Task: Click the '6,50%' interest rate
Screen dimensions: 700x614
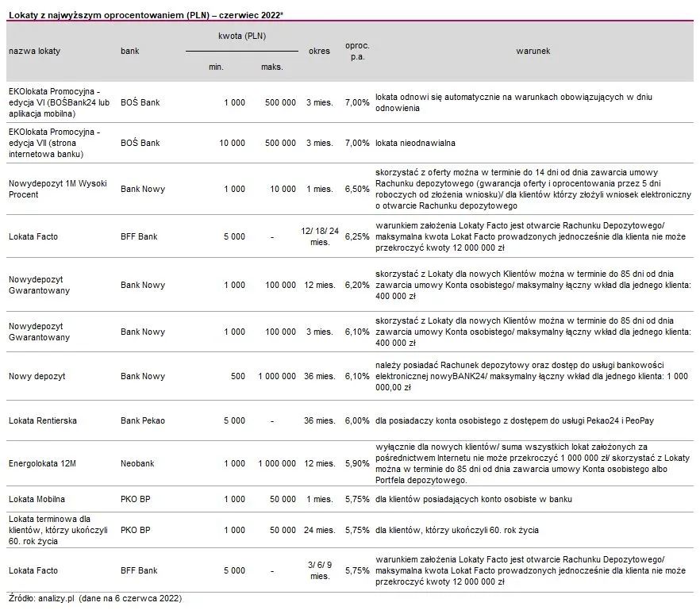Action: (357, 189)
